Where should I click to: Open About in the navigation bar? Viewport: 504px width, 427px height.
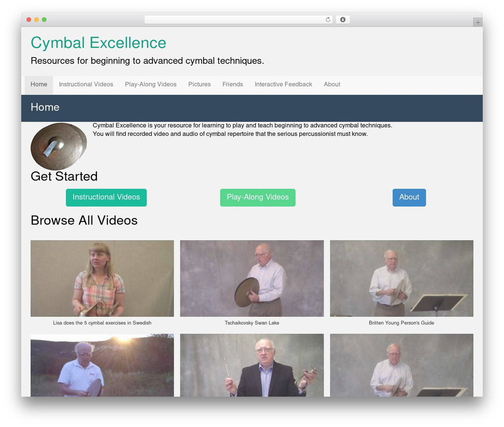[x=332, y=85]
